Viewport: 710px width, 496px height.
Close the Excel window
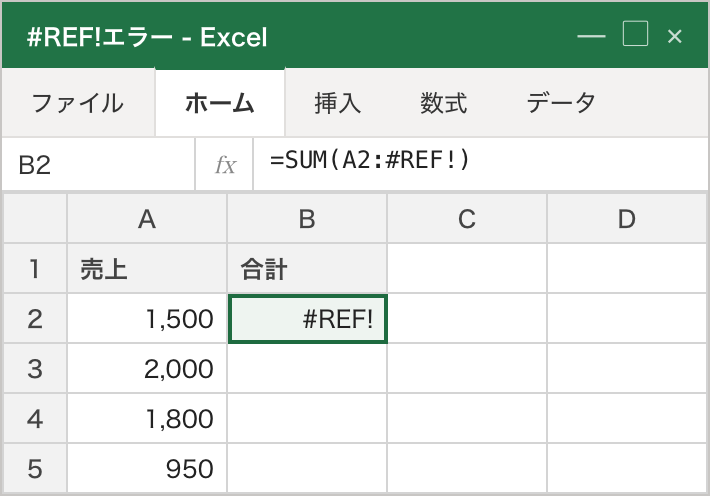pos(675,36)
